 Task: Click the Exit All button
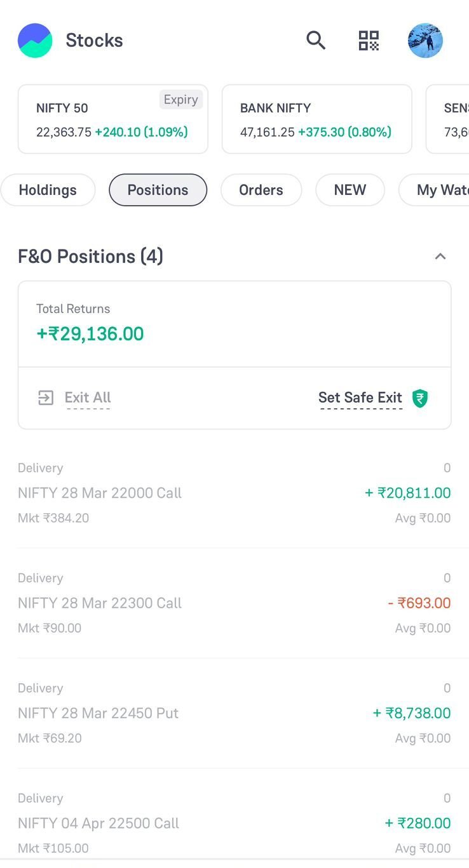click(88, 398)
